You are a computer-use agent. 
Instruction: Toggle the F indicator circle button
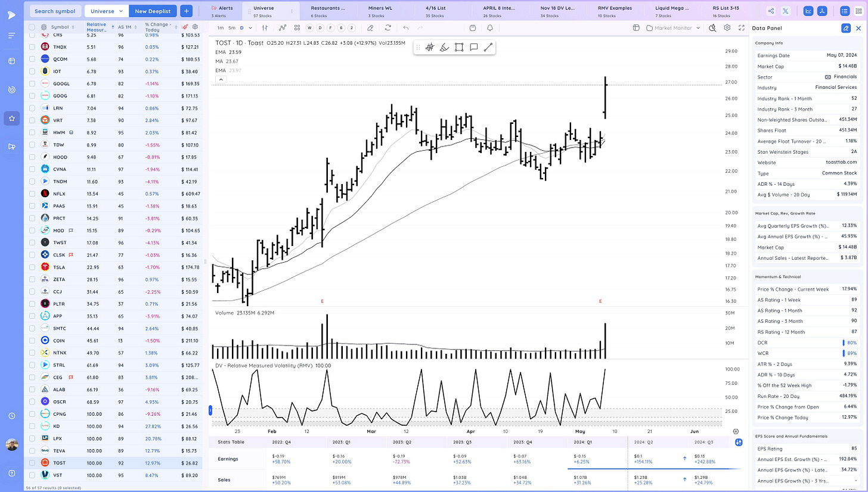tap(331, 28)
